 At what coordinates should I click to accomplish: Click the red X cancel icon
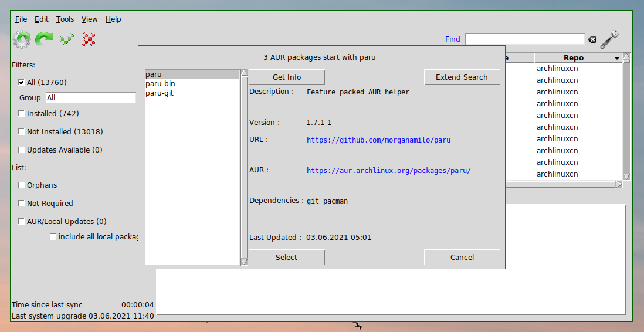(x=89, y=39)
